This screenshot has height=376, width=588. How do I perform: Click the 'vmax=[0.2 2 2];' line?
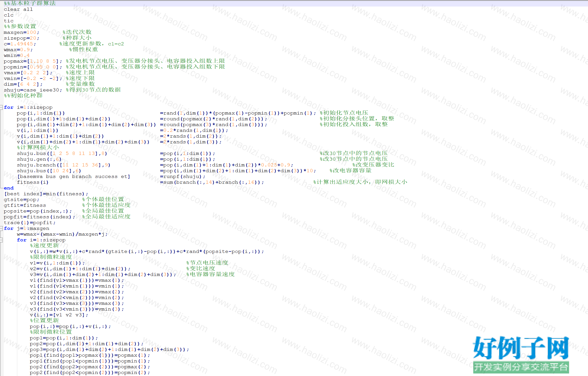pyautogui.click(x=28, y=73)
